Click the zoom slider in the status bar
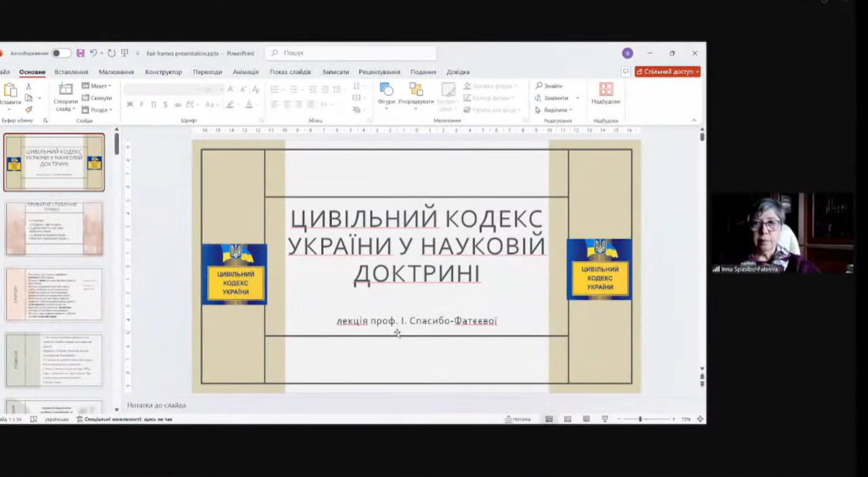The image size is (868, 477). tap(640, 419)
